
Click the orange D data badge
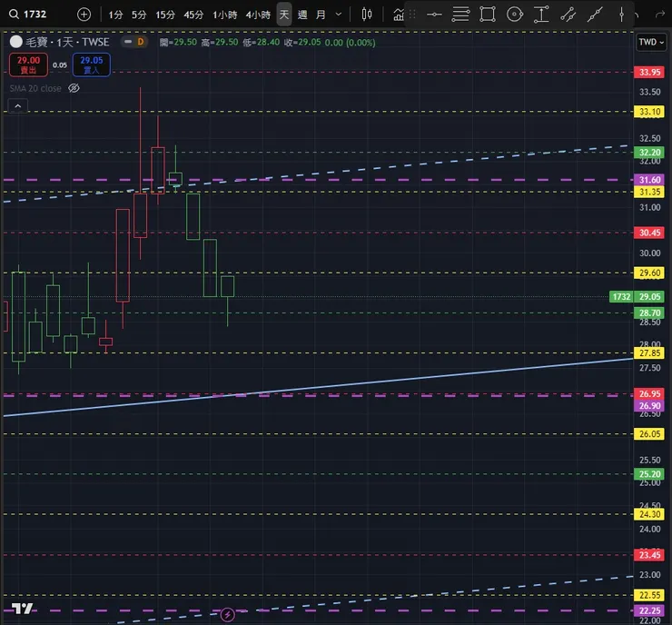141,42
